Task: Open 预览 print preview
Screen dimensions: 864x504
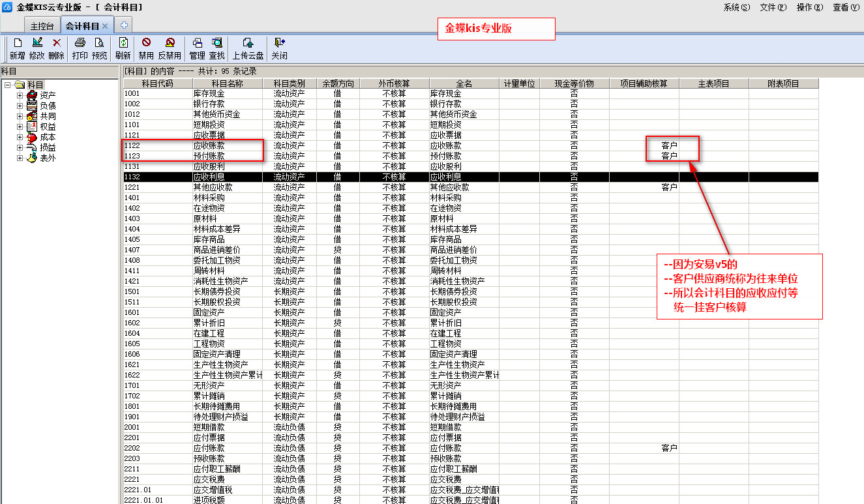Action: click(99, 48)
